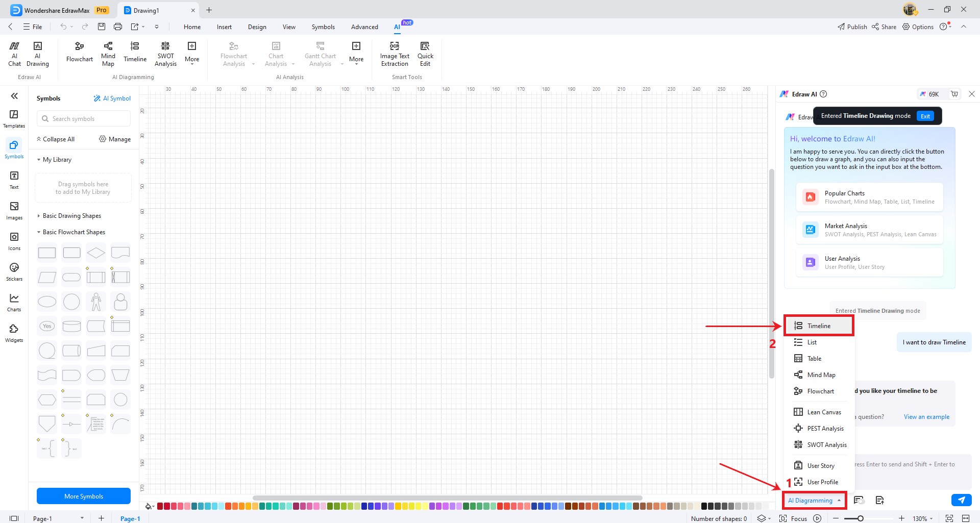Select Lean Canvas from the diagram menu
980x523 pixels.
pyautogui.click(x=818, y=412)
